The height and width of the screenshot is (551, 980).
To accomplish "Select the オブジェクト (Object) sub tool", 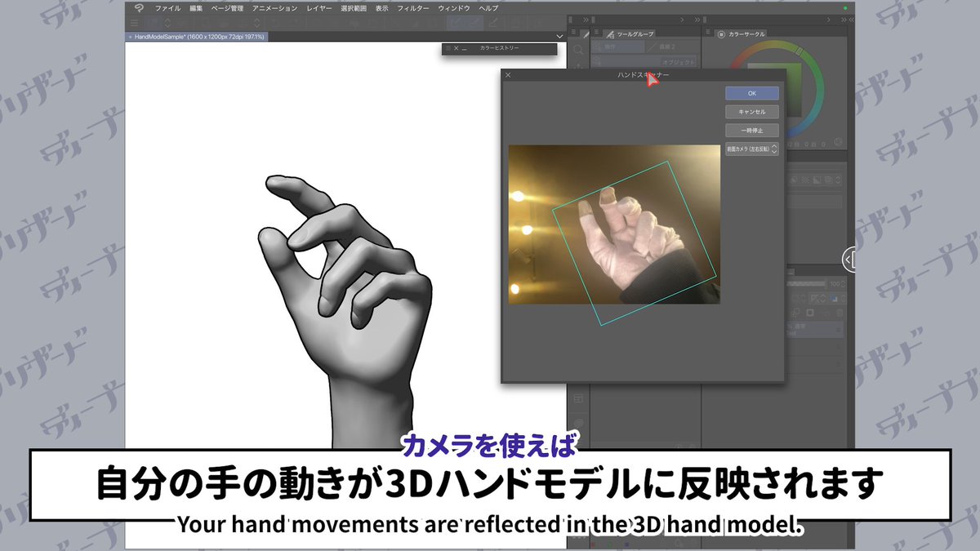I will pyautogui.click(x=677, y=60).
